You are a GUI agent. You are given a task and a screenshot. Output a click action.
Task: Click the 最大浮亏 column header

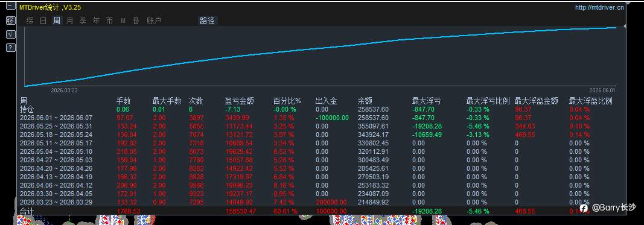(426, 101)
